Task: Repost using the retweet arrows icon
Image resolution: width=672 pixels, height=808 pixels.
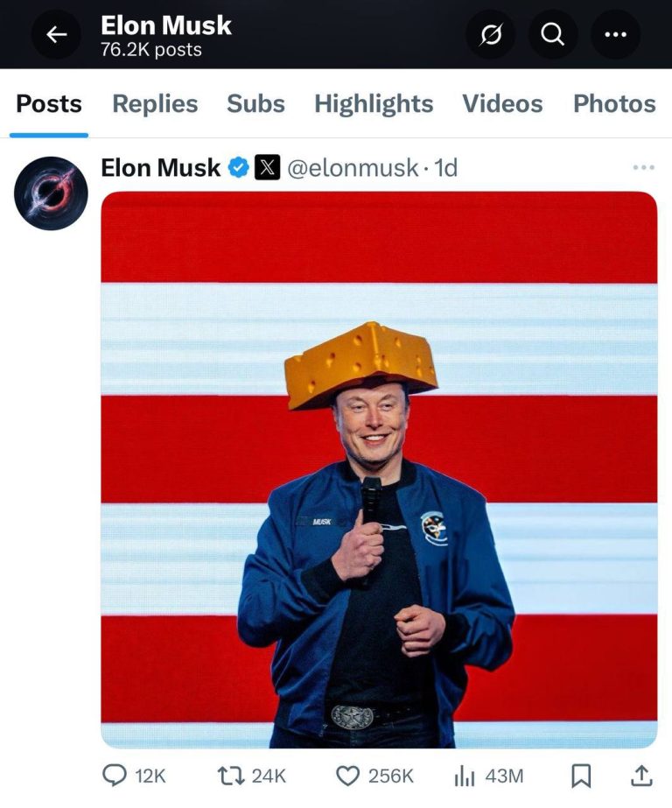Action: (231, 776)
